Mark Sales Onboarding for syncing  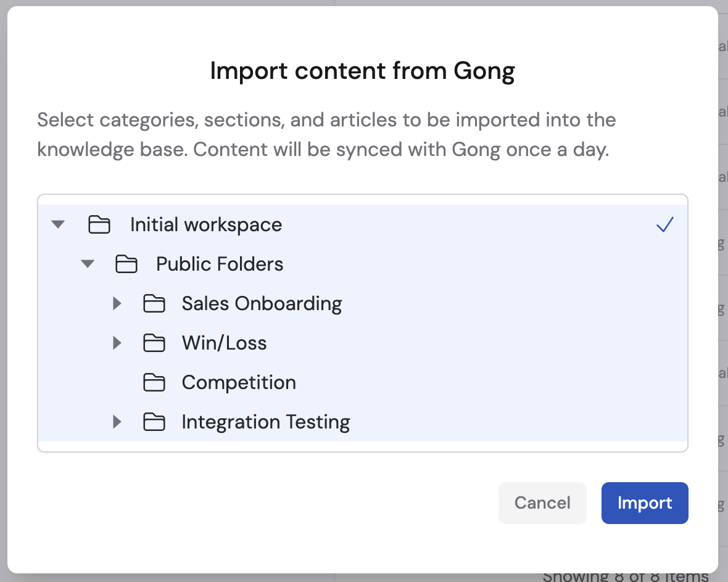coord(262,303)
